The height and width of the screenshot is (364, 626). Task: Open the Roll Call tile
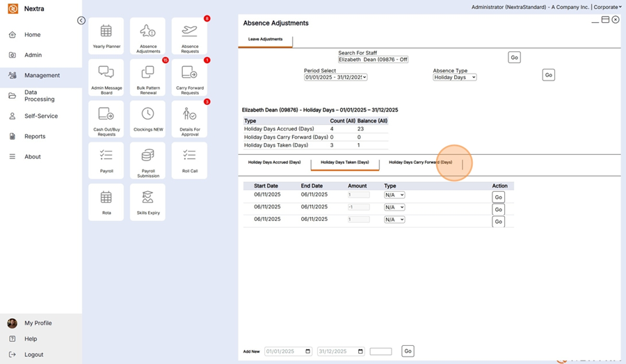[189, 160]
